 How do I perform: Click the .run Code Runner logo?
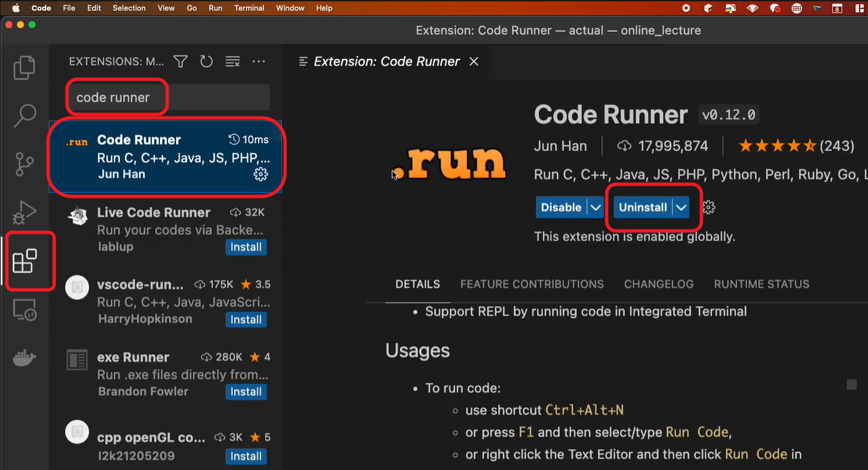(449, 164)
